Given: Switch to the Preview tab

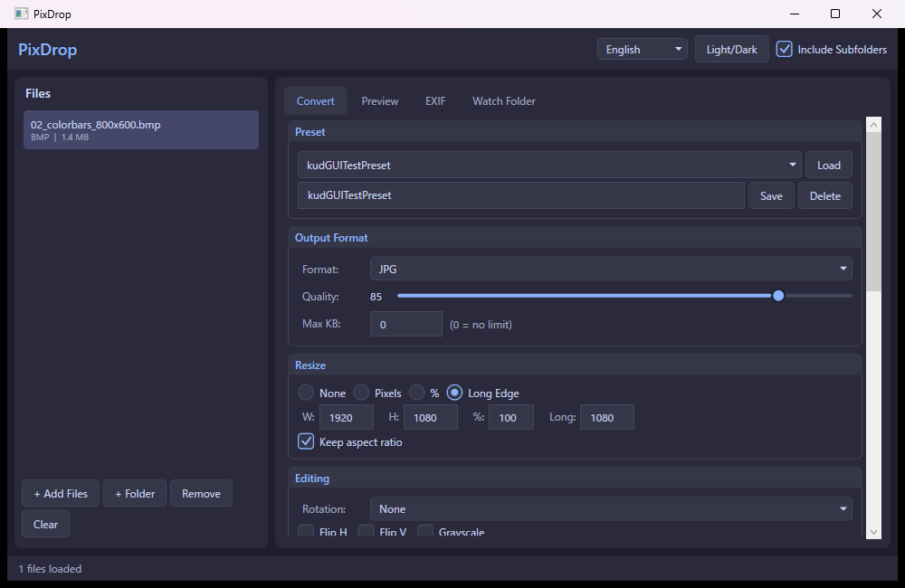Looking at the screenshot, I should [x=379, y=100].
